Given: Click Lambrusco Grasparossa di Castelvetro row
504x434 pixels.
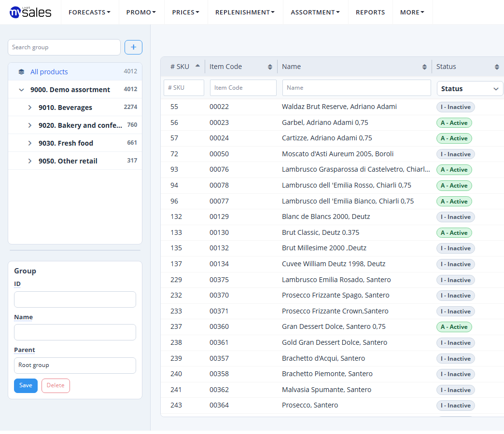Looking at the screenshot, I should (332, 169).
